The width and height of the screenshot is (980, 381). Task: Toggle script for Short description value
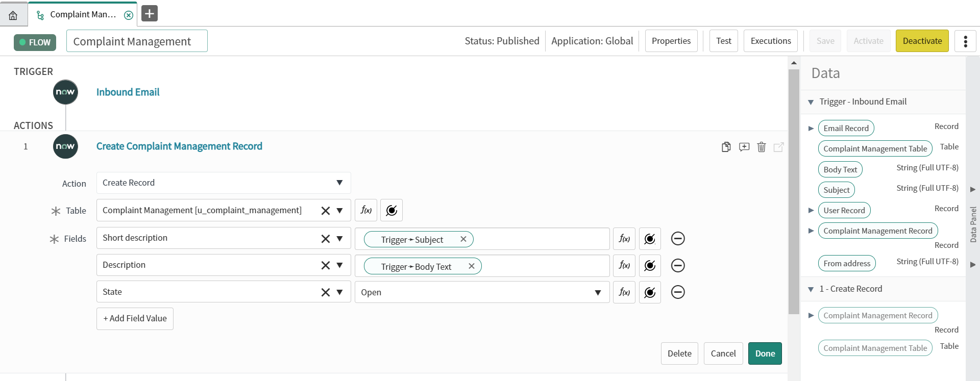pyautogui.click(x=624, y=239)
